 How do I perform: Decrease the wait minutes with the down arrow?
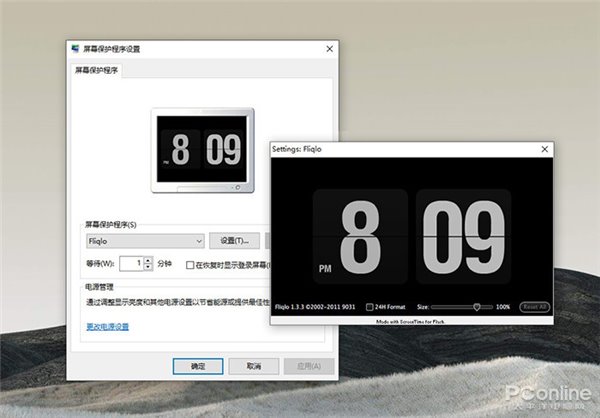[148, 267]
